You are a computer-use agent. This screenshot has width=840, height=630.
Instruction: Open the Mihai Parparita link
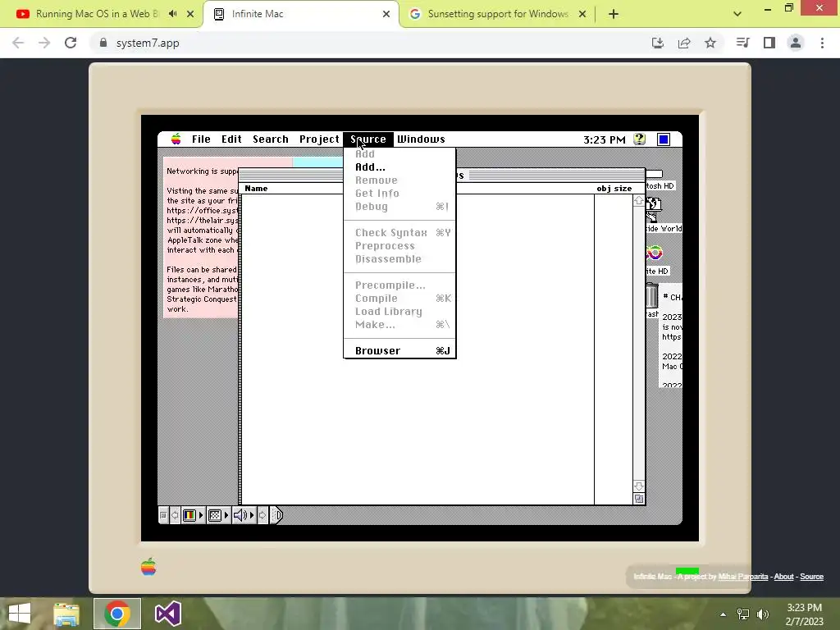(x=742, y=577)
